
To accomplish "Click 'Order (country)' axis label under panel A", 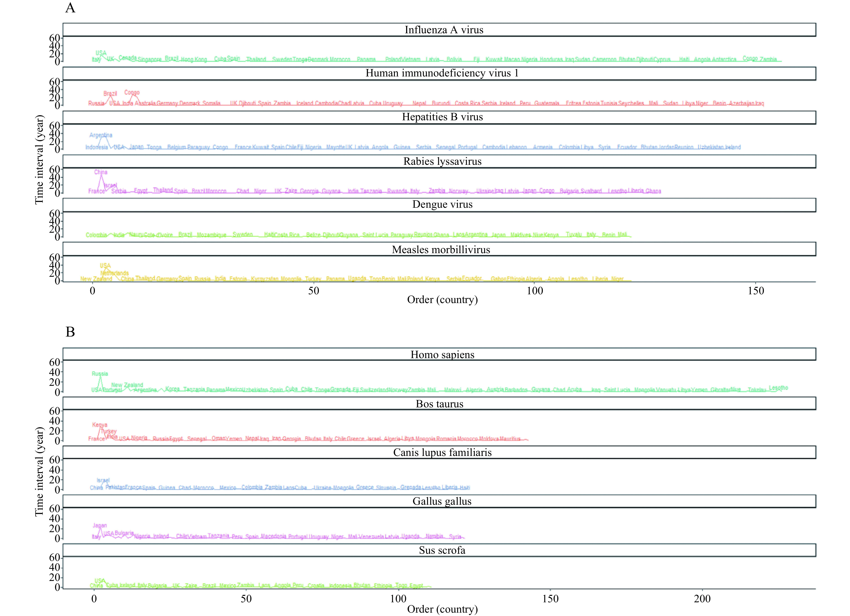I will pos(442,300).
